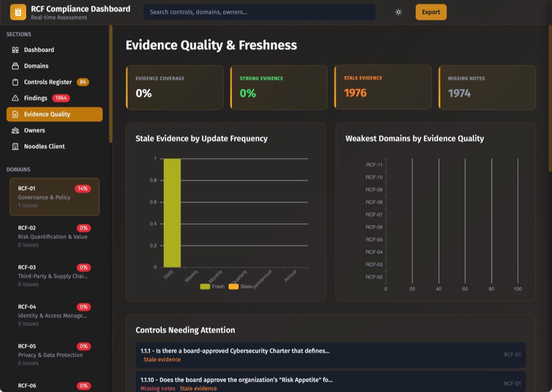Toggle the Fresh legend item in chart
Viewport: 552px width, 392px height.
coord(213,287)
